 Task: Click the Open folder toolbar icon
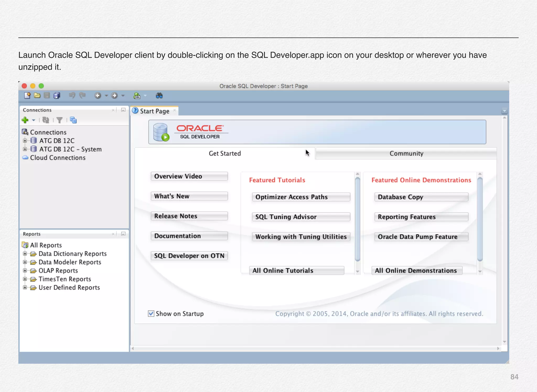[37, 96]
